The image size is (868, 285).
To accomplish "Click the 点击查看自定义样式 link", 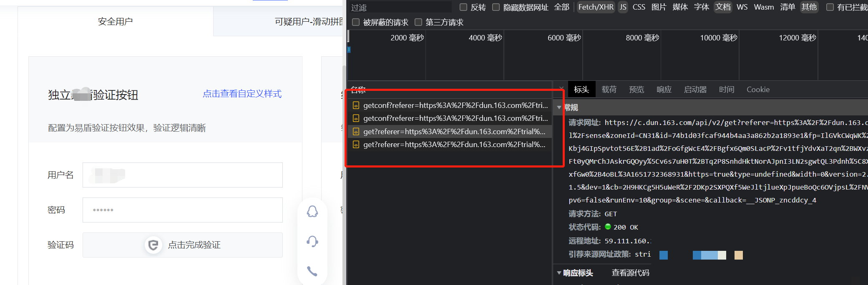I will pyautogui.click(x=242, y=94).
